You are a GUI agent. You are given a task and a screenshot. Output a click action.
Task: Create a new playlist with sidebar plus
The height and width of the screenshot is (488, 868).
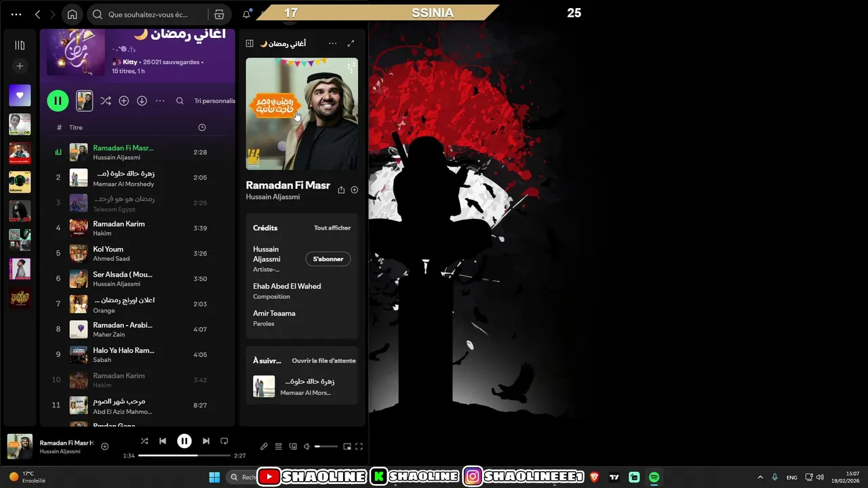20,66
